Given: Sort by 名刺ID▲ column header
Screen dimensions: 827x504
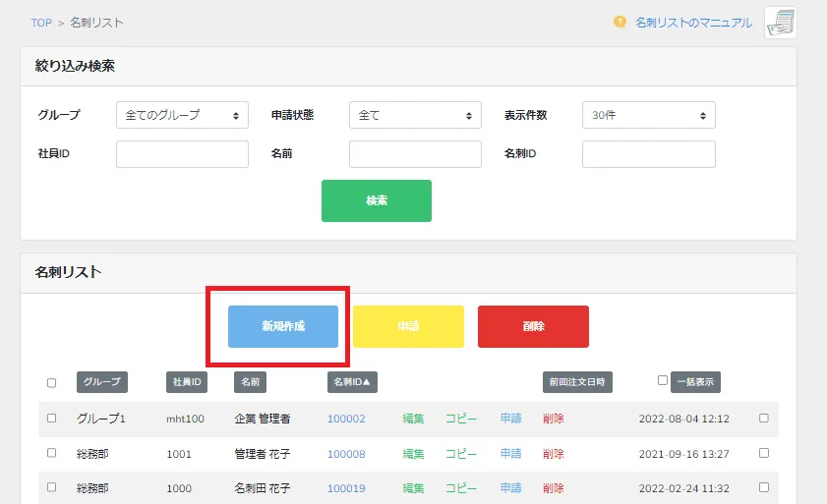Looking at the screenshot, I should tap(352, 382).
